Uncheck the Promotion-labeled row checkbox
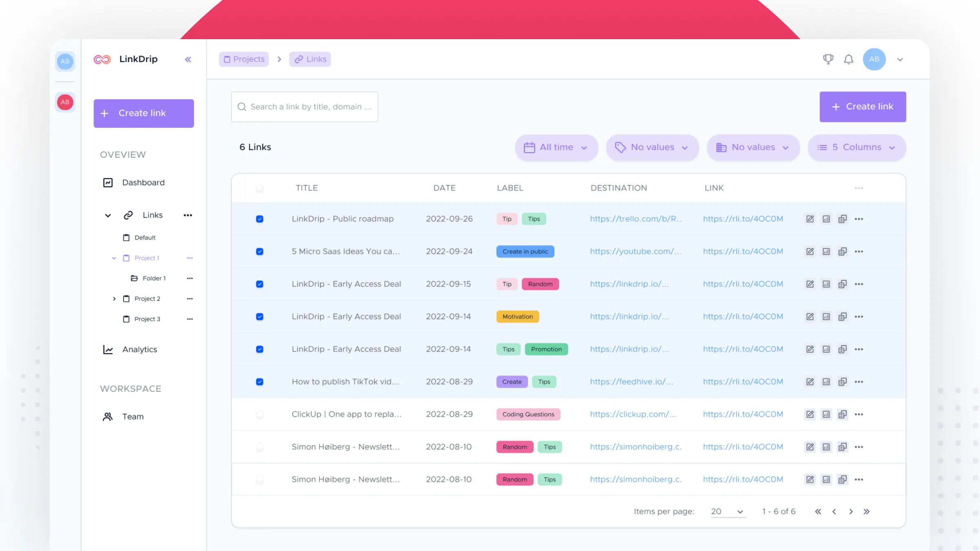This screenshot has height=551, width=980. [x=259, y=349]
